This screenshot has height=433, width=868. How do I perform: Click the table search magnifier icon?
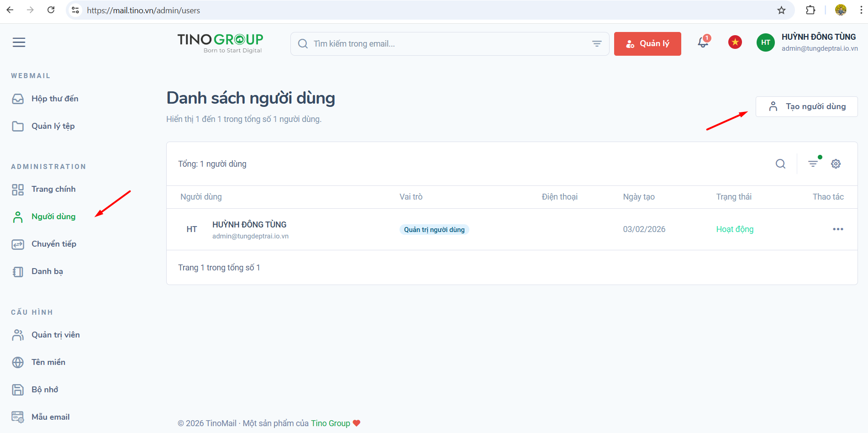780,164
